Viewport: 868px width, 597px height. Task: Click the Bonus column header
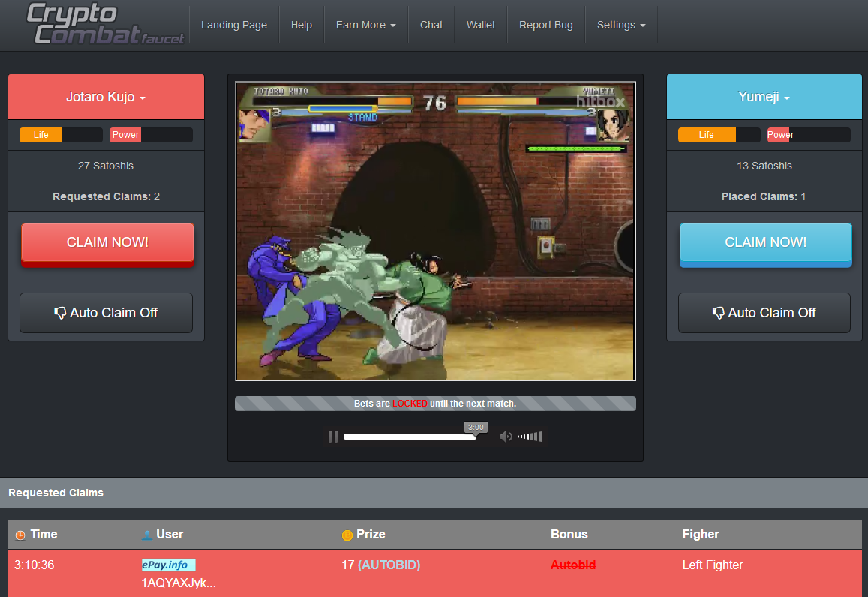[569, 535]
